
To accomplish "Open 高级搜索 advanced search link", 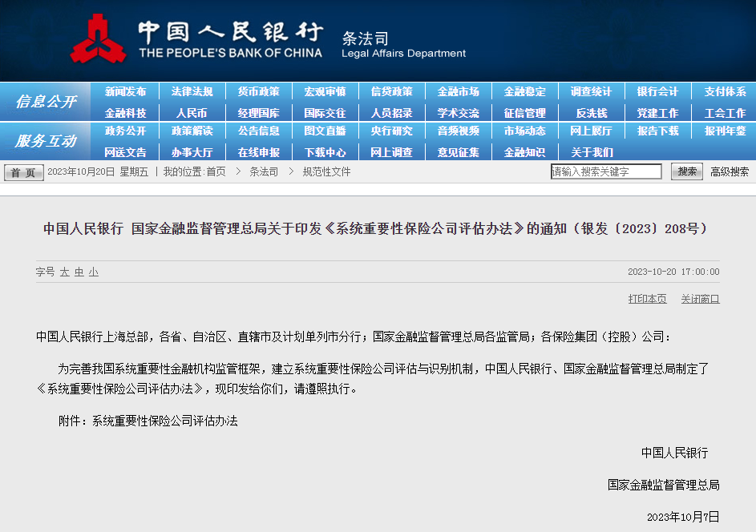I will coord(730,171).
